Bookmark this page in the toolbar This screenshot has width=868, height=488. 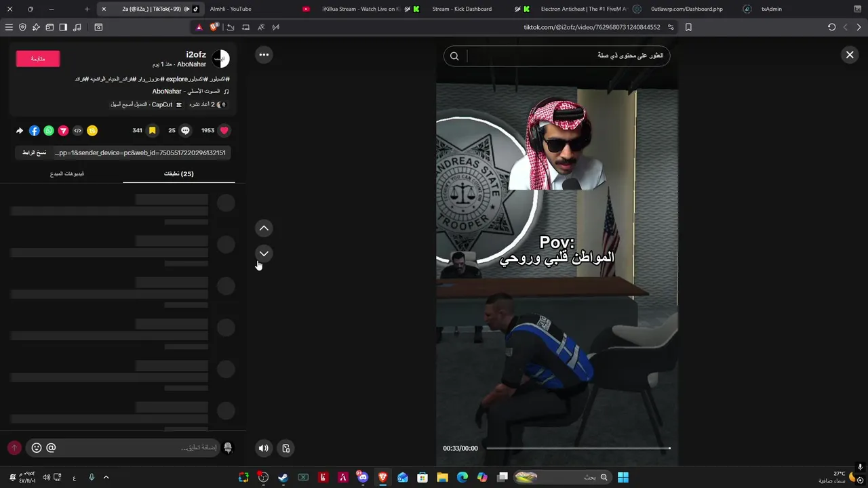(688, 27)
